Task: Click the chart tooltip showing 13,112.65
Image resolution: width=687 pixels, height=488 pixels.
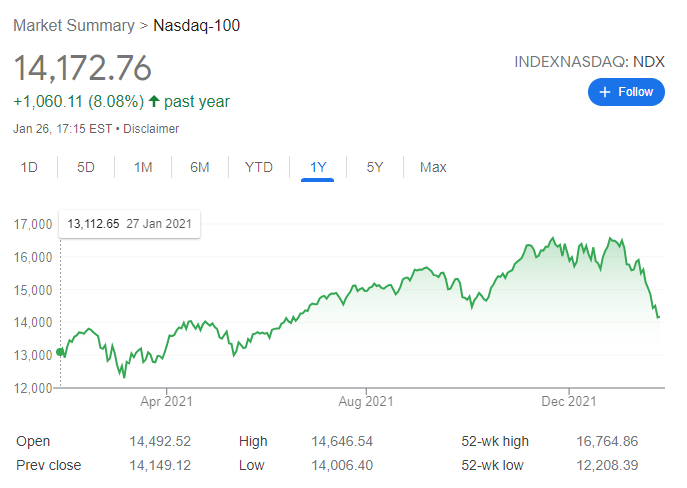Action: [x=130, y=224]
